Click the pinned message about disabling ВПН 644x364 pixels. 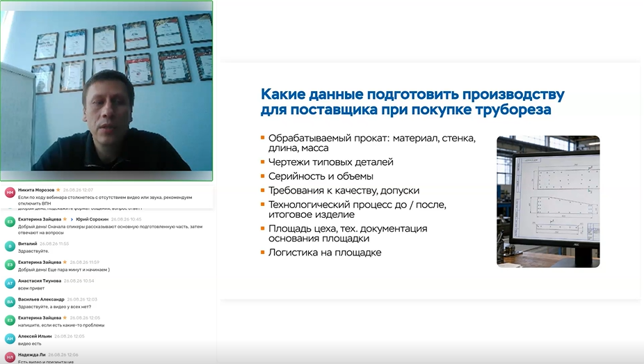105,200
